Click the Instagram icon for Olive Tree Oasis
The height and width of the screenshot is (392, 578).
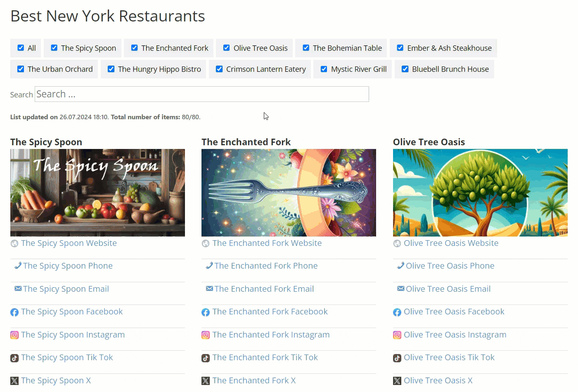tap(397, 335)
